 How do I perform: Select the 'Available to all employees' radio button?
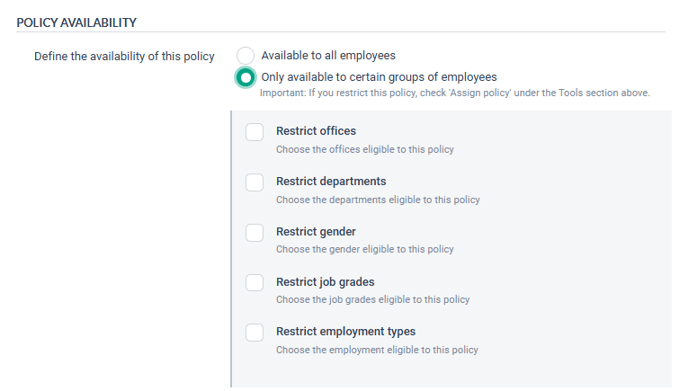(245, 56)
